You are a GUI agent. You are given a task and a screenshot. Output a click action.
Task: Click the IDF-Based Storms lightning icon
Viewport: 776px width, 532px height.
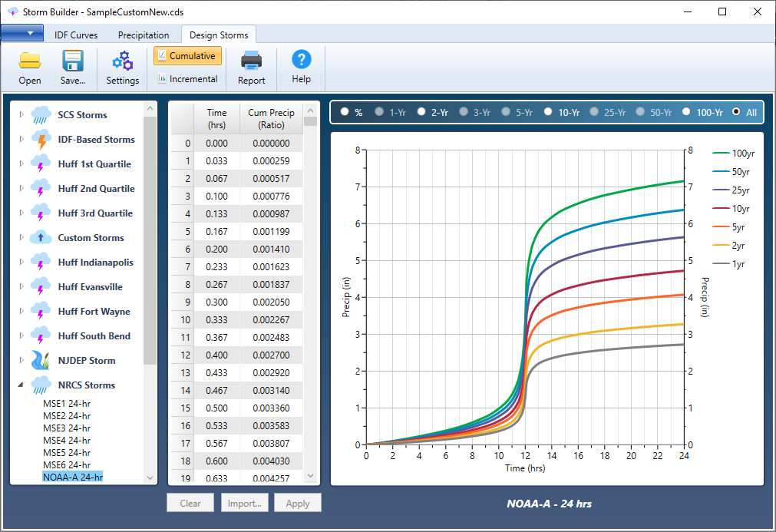pos(41,139)
